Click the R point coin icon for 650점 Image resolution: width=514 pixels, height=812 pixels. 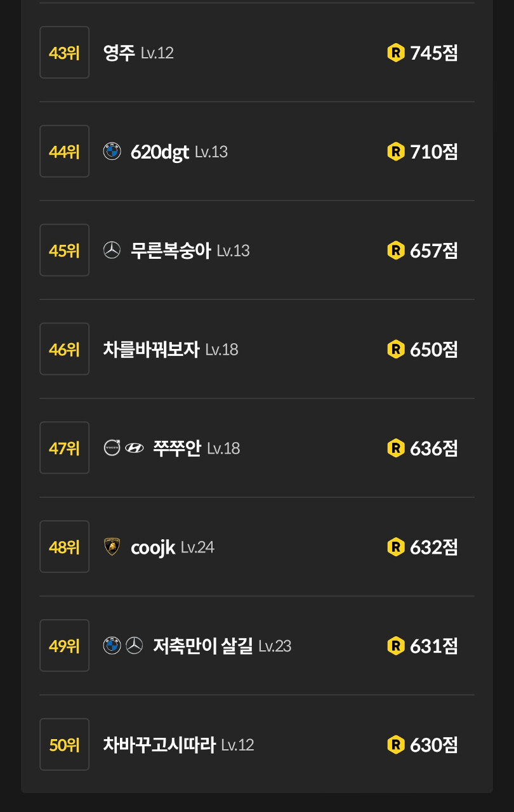pyautogui.click(x=396, y=350)
